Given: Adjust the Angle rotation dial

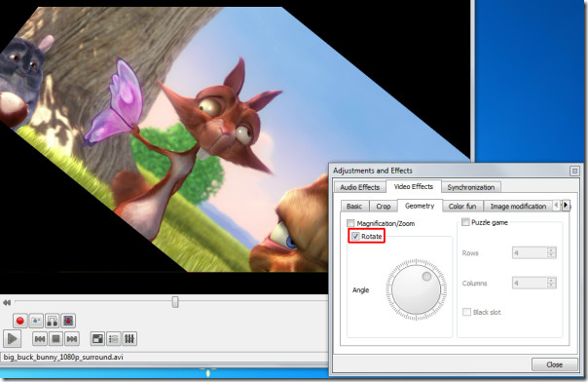Looking at the screenshot, I should coord(417,289).
